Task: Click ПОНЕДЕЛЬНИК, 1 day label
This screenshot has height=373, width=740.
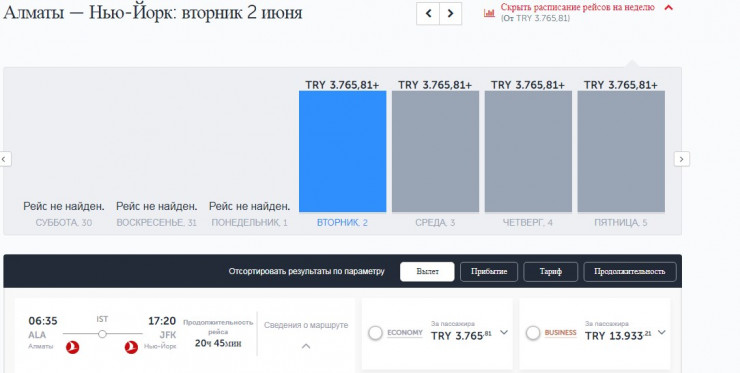Action: [249, 223]
